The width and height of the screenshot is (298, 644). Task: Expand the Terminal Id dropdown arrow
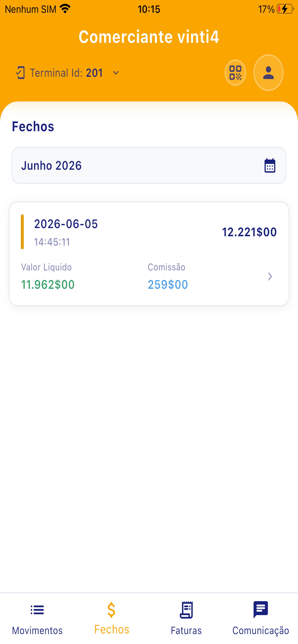tap(116, 73)
